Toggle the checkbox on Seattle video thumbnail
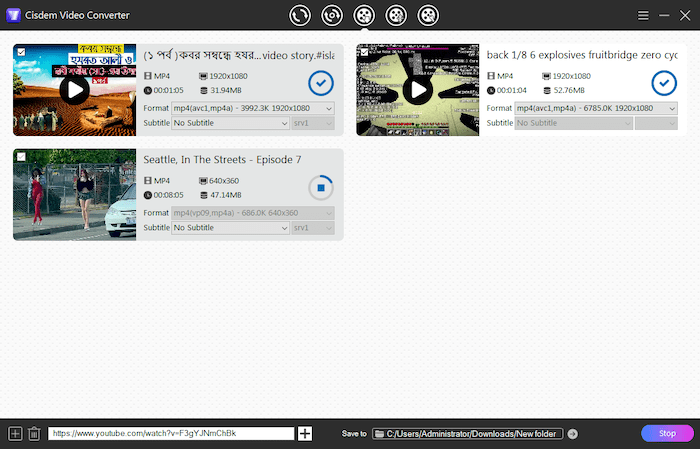This screenshot has width=700, height=449. (20, 156)
